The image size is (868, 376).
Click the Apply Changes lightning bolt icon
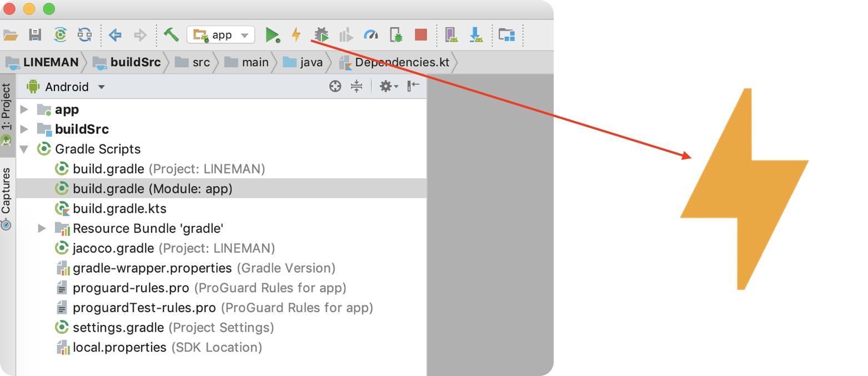(296, 34)
